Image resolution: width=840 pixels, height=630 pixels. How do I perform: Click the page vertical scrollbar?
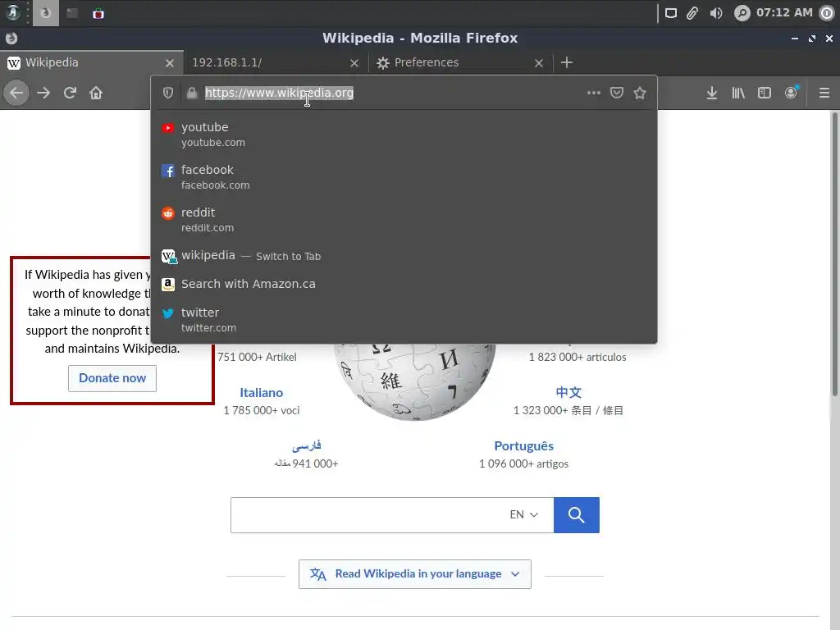tap(834, 254)
